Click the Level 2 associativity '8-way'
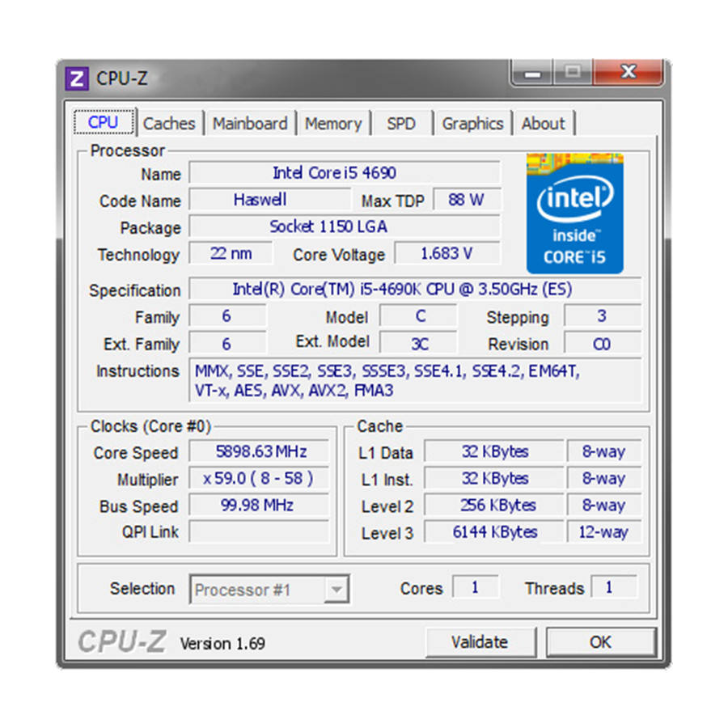The width and height of the screenshot is (728, 728). 604,505
